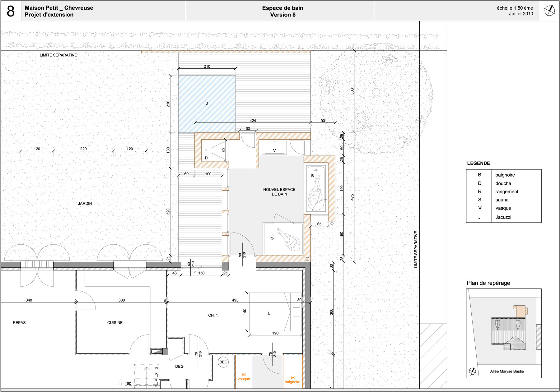The image size is (560, 392).
Task: Click the 'h= 180' stair note
Action: tap(125, 384)
